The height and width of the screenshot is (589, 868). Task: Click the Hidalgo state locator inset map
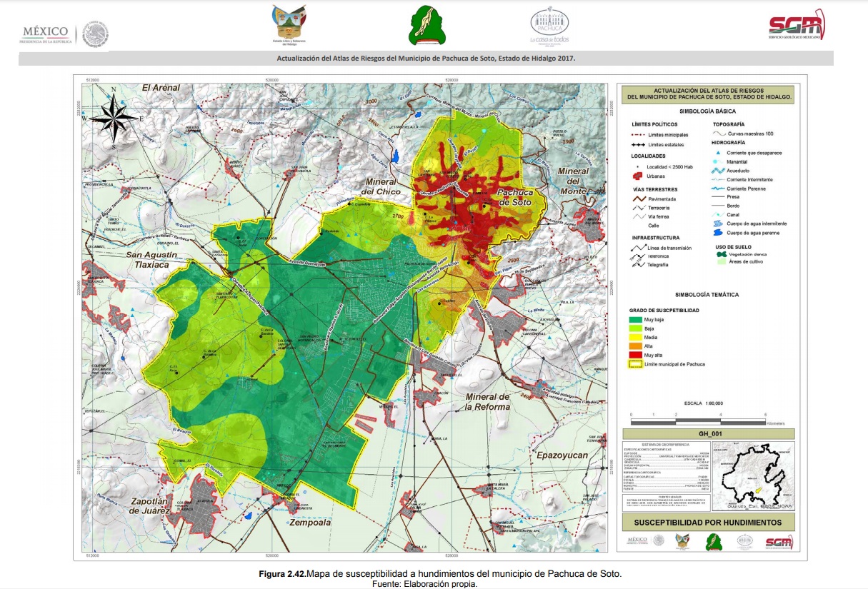(752, 474)
